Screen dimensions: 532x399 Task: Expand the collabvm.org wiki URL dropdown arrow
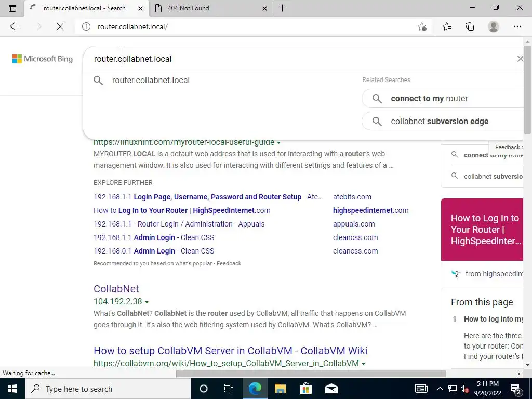tap(363, 364)
